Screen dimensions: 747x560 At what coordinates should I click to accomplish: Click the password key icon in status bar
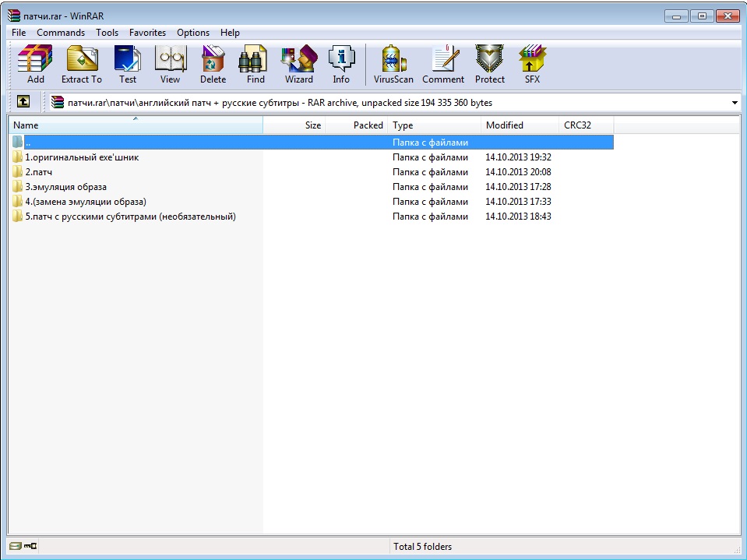point(30,547)
